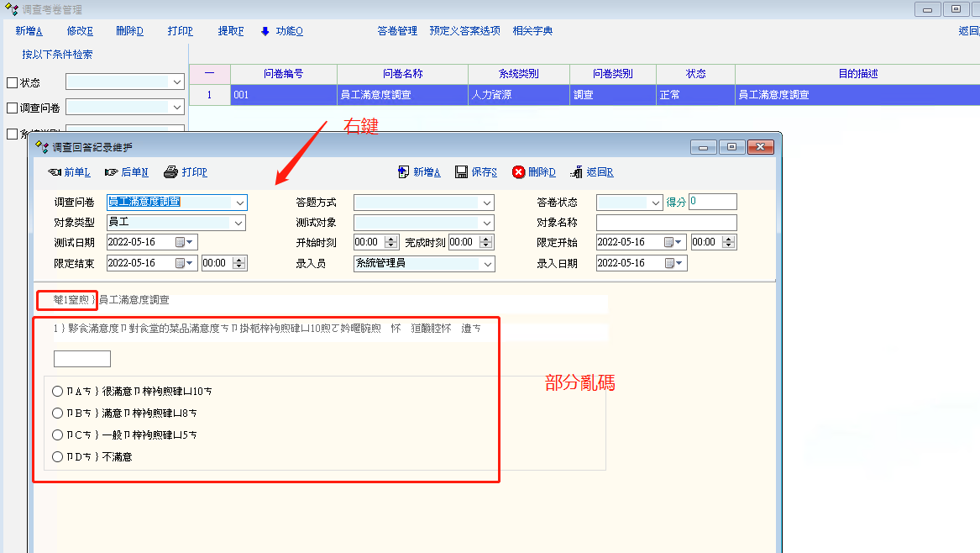The height and width of the screenshot is (553, 980).
Task: Open the 答题方式 dropdown
Action: pos(486,203)
